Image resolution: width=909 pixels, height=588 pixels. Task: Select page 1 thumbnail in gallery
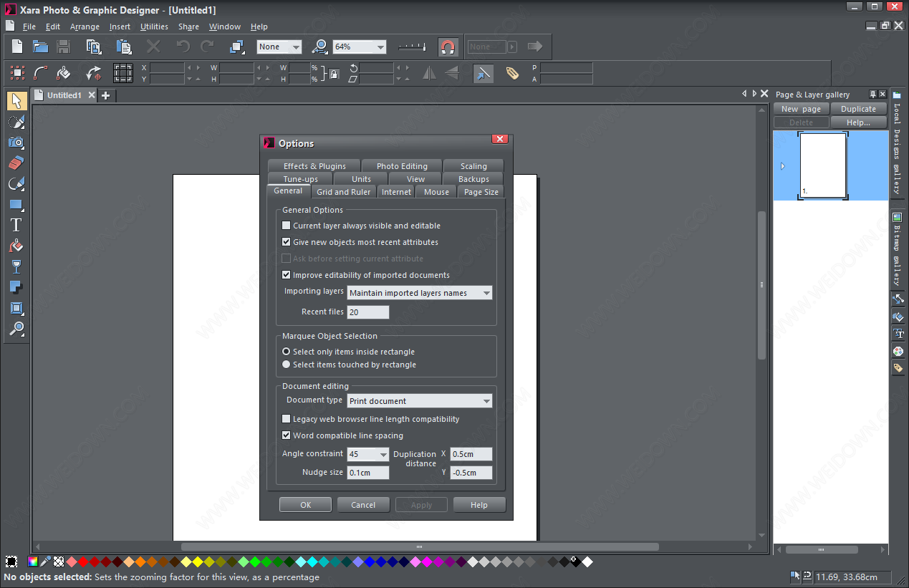[x=823, y=165]
